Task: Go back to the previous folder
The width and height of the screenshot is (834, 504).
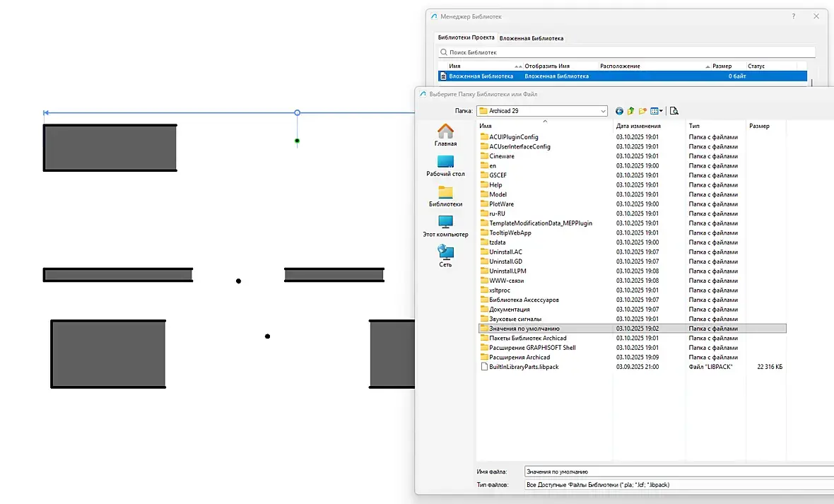Action: (x=619, y=111)
